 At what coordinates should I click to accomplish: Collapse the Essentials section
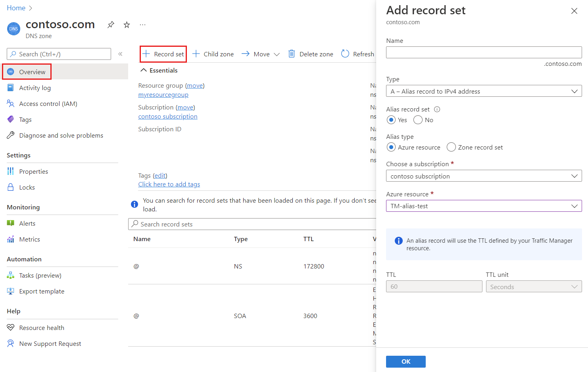tap(144, 70)
